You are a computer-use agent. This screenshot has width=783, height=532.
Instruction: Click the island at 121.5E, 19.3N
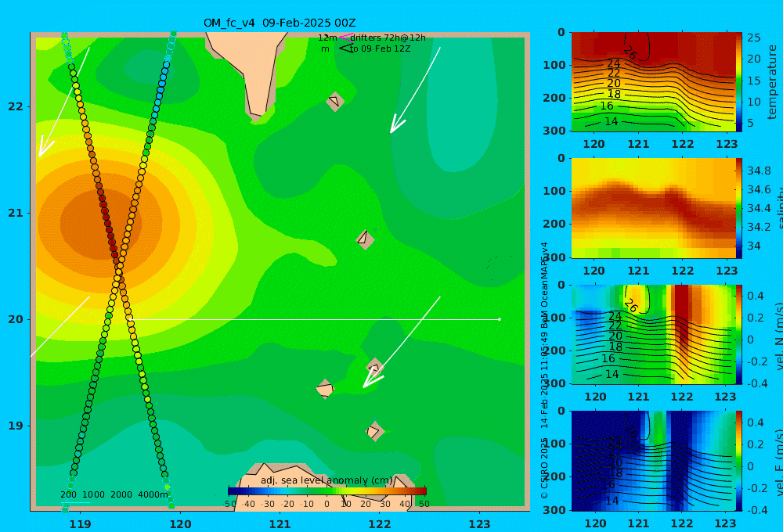pyautogui.click(x=325, y=390)
